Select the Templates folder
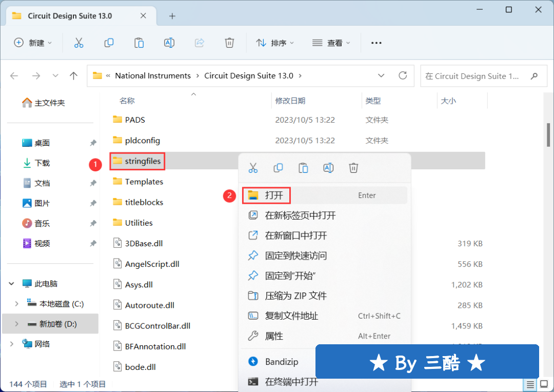The image size is (554, 392). coord(138,182)
